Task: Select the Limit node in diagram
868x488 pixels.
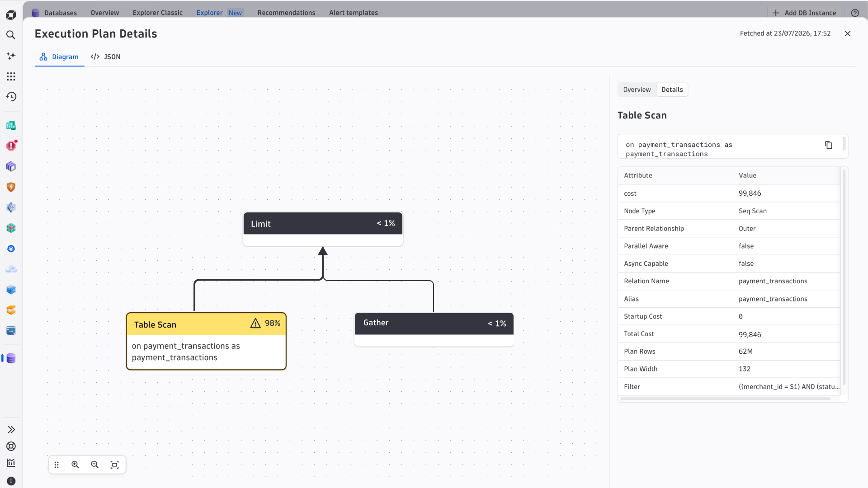Action: click(x=323, y=229)
